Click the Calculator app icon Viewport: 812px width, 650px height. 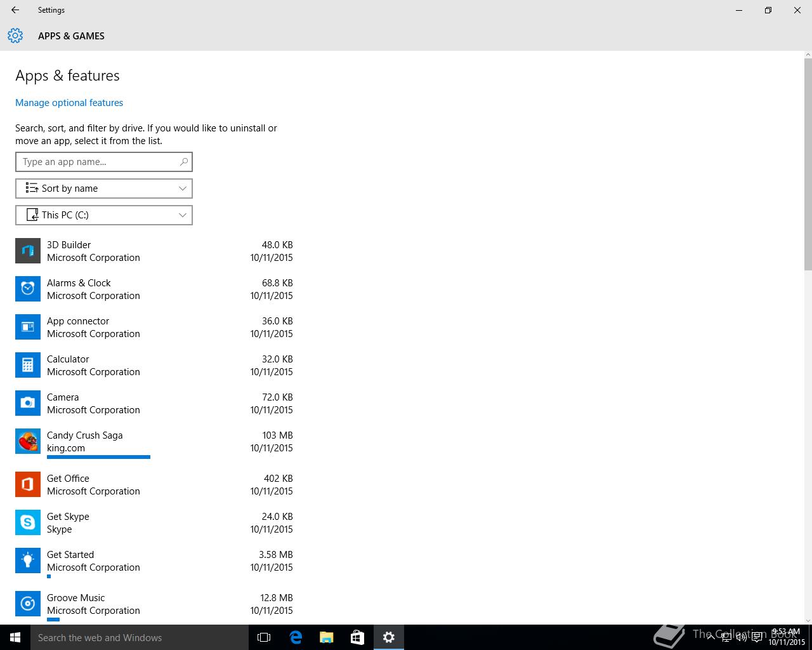[28, 365]
